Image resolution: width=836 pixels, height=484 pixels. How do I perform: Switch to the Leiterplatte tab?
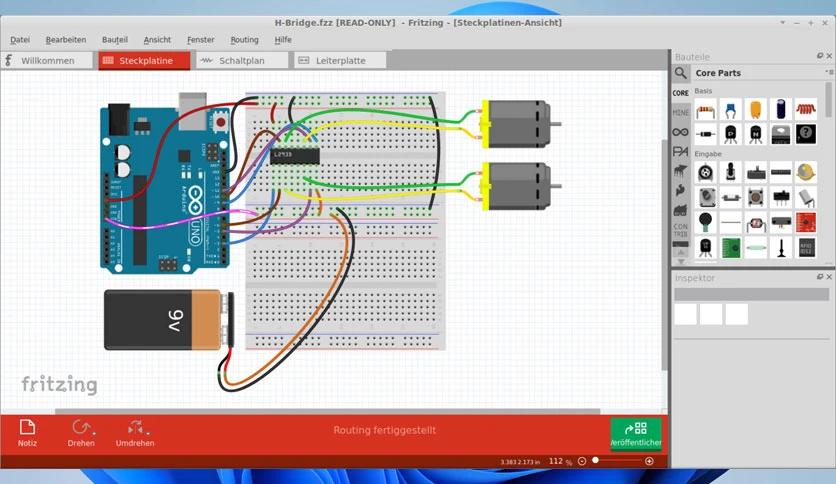[x=340, y=60]
